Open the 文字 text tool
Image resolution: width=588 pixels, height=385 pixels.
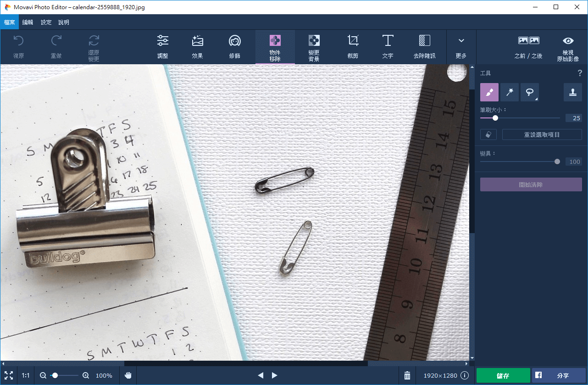tap(388, 47)
